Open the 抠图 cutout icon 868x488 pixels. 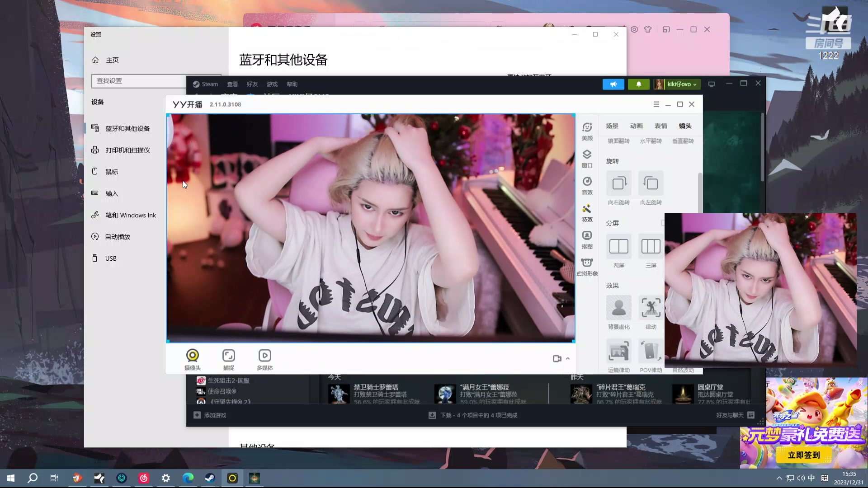pos(587,239)
